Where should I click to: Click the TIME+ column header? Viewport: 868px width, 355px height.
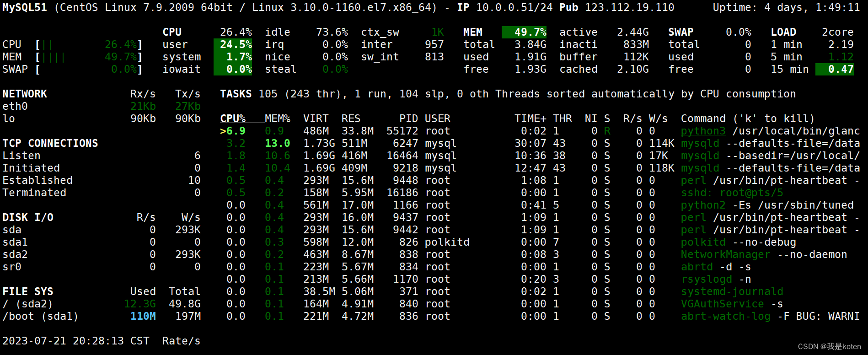(530, 118)
